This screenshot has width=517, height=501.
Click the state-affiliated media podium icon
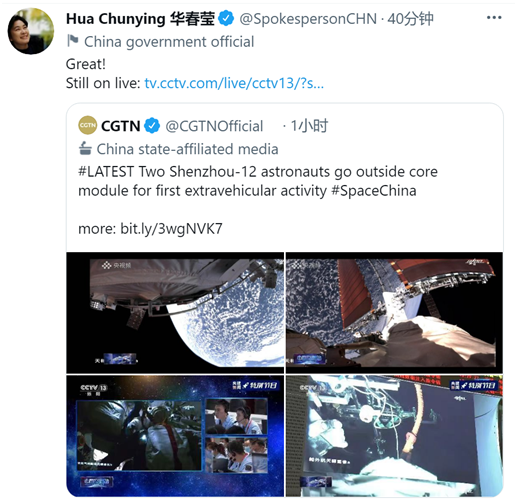85,149
